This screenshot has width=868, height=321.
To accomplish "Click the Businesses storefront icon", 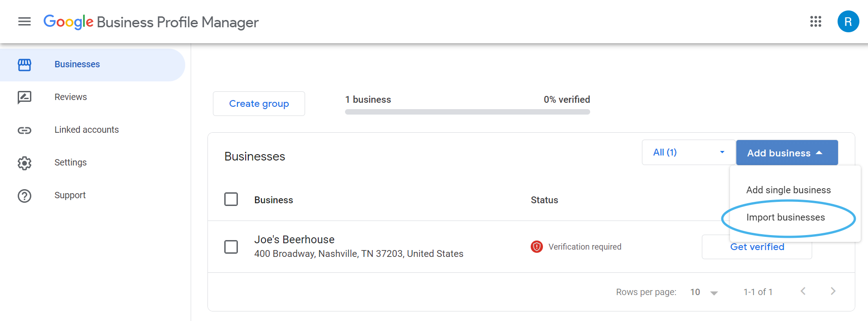I will coord(25,65).
